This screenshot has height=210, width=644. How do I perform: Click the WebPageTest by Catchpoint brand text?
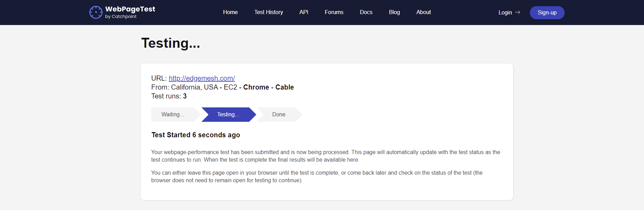pyautogui.click(x=130, y=12)
